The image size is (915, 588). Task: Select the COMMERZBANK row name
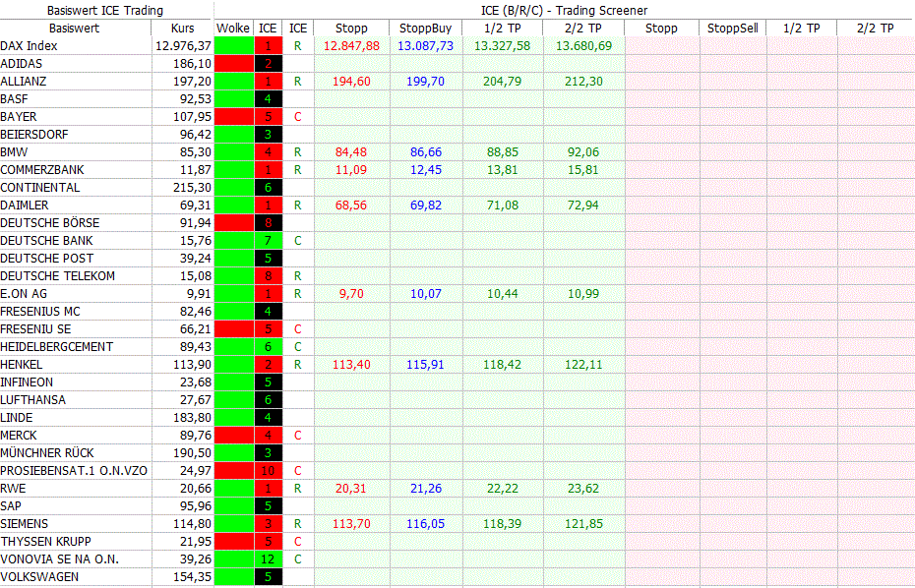[x=42, y=170]
